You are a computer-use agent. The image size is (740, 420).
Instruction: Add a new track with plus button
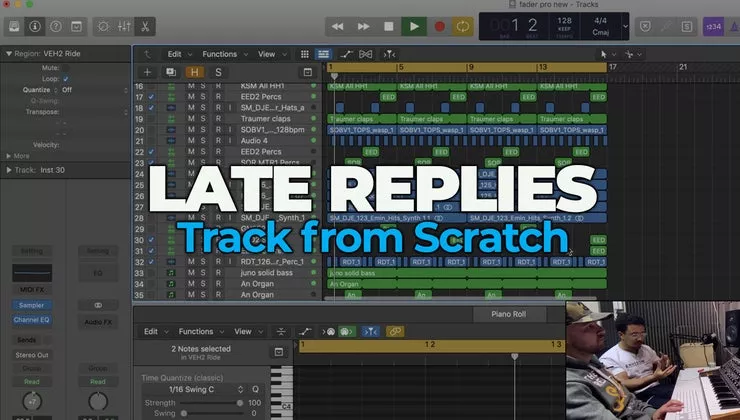[147, 72]
